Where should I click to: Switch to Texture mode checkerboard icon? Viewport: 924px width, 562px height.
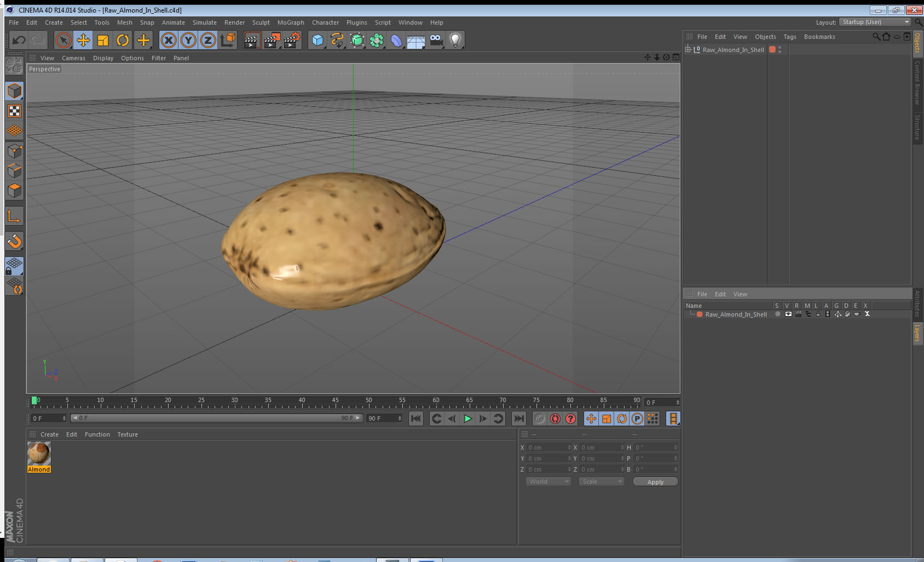pos(14,111)
